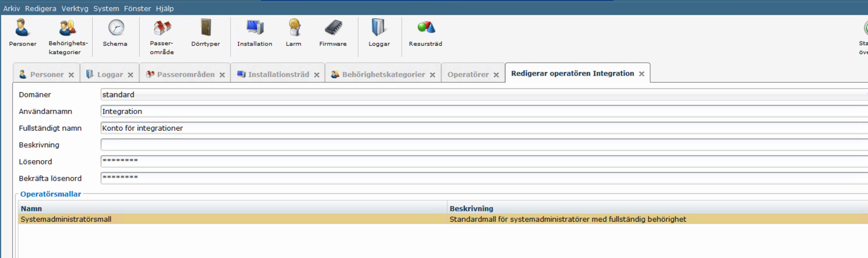Close the Installationsträd tab
Image resolution: width=868 pixels, height=258 pixels.
point(316,75)
